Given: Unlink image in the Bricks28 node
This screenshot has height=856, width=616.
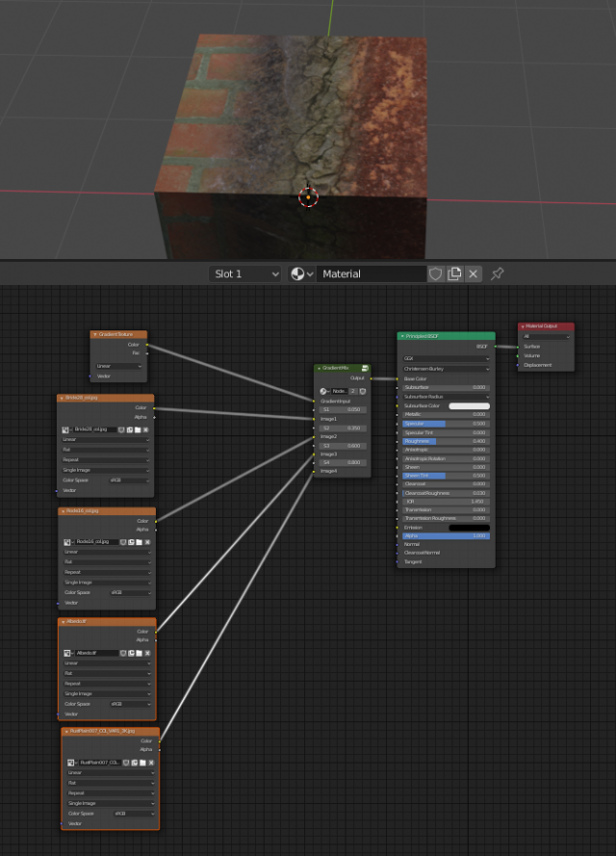Looking at the screenshot, I should 145,429.
